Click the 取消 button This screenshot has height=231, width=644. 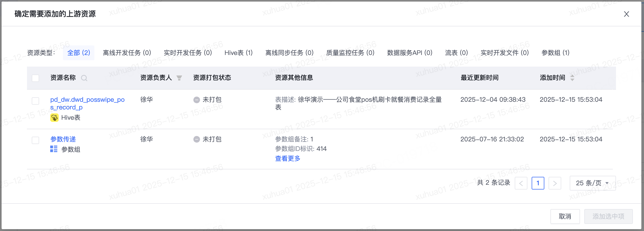pos(565,216)
